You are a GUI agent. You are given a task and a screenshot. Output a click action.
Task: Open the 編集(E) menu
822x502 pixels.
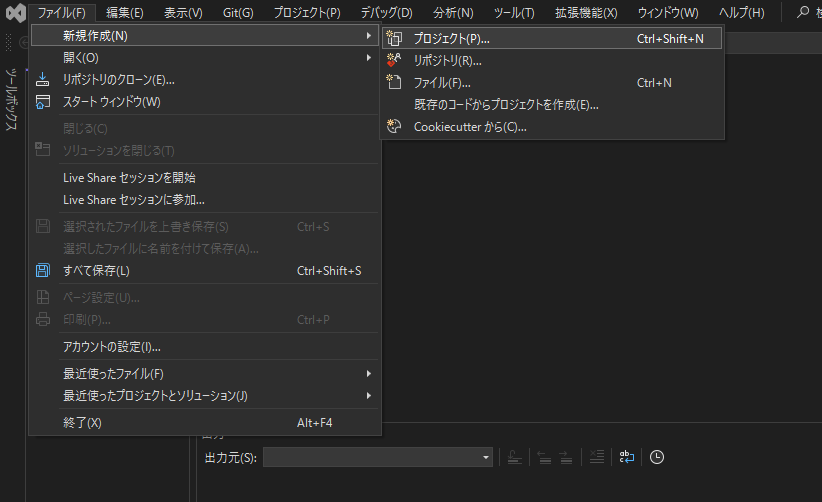pos(125,13)
